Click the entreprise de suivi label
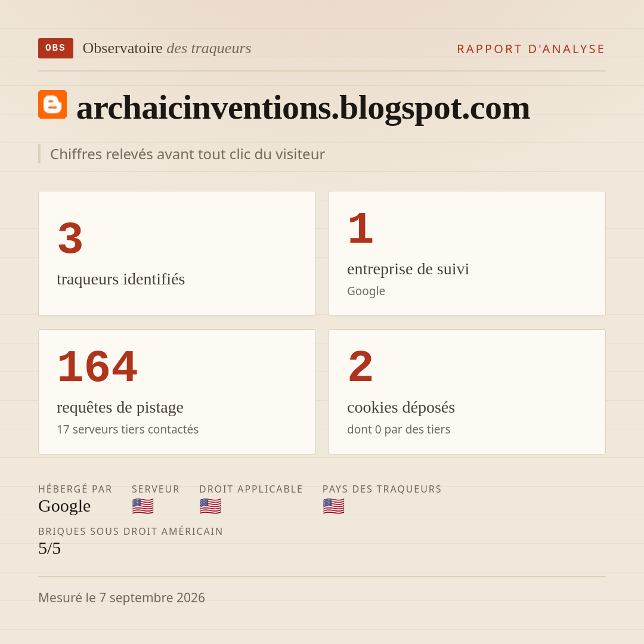 pyautogui.click(x=408, y=269)
